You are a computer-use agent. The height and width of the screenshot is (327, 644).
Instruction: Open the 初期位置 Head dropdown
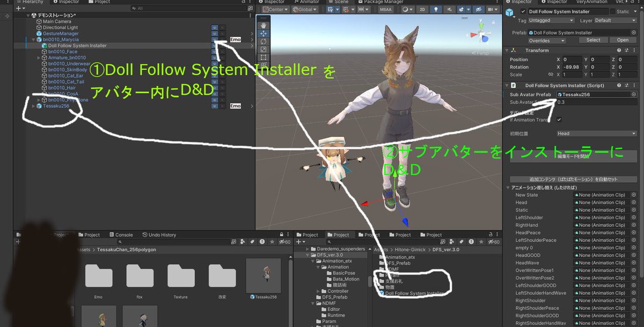point(596,133)
